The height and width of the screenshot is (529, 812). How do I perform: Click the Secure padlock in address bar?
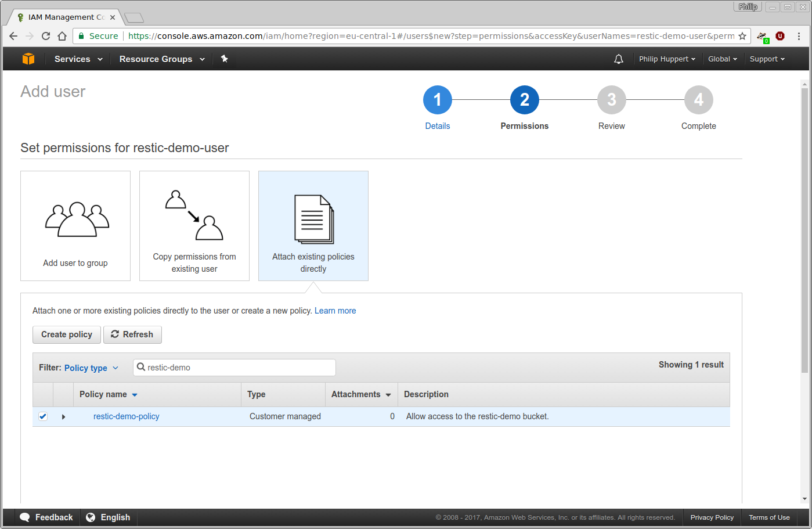pyautogui.click(x=81, y=35)
